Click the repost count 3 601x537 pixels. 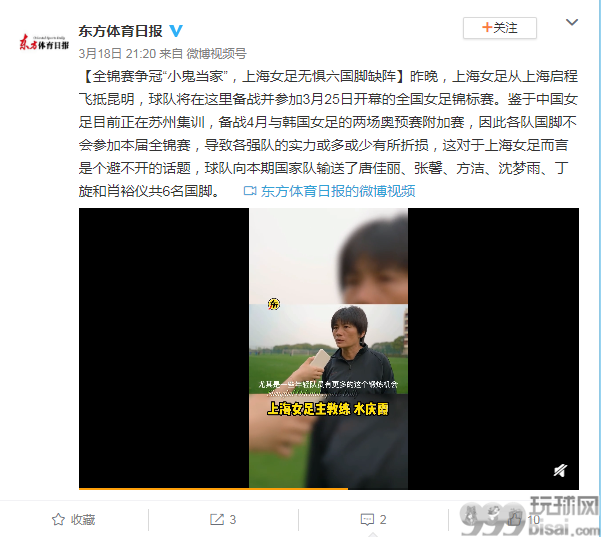pos(233,520)
